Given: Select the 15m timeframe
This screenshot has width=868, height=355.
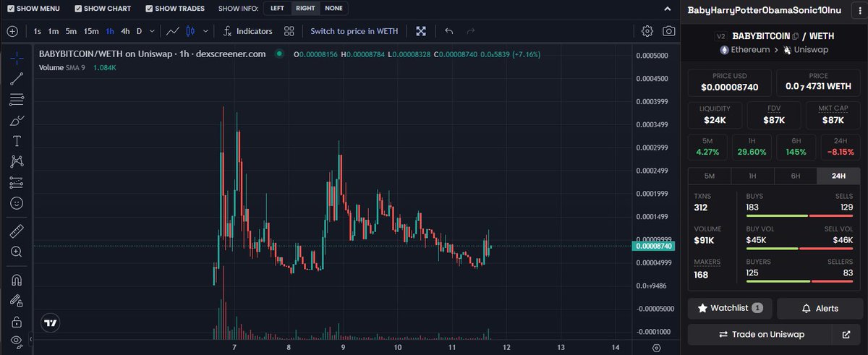Looking at the screenshot, I should [91, 31].
